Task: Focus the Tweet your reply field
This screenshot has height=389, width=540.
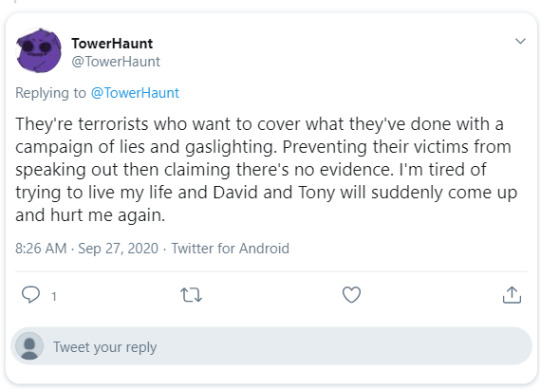Action: (271, 346)
